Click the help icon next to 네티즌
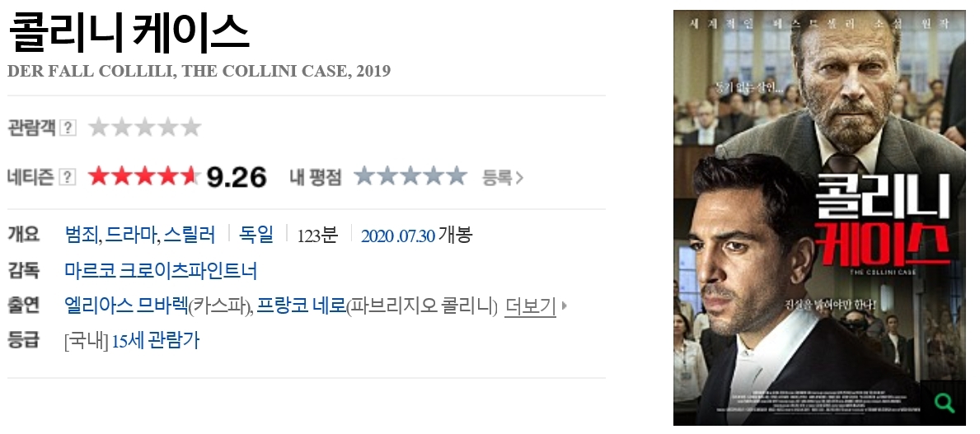Image resolution: width=980 pixels, height=434 pixels. click(x=68, y=177)
